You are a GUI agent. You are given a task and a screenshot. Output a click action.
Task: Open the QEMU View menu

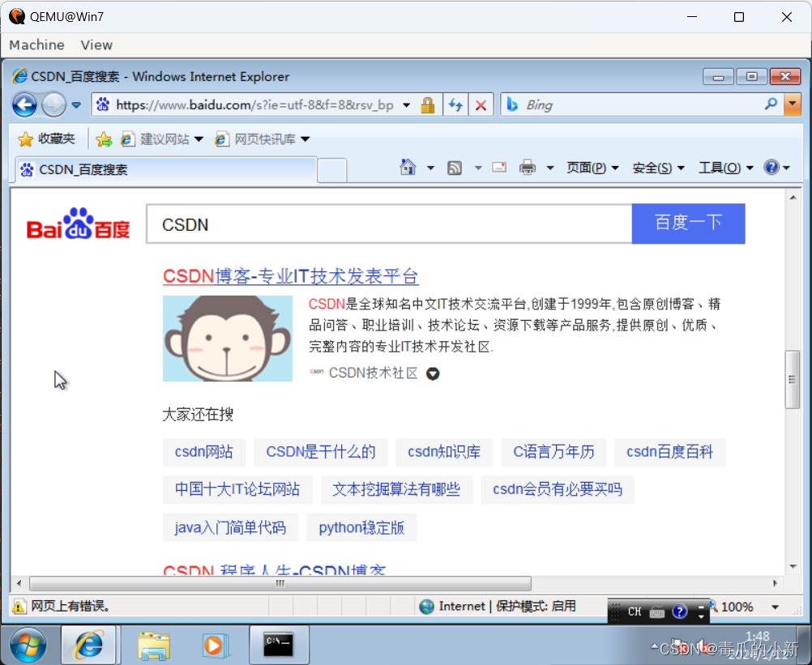96,45
